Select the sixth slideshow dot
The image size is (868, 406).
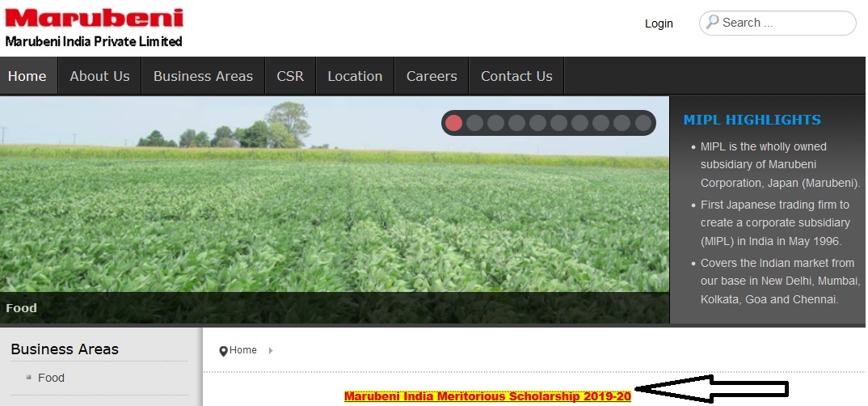tap(559, 123)
